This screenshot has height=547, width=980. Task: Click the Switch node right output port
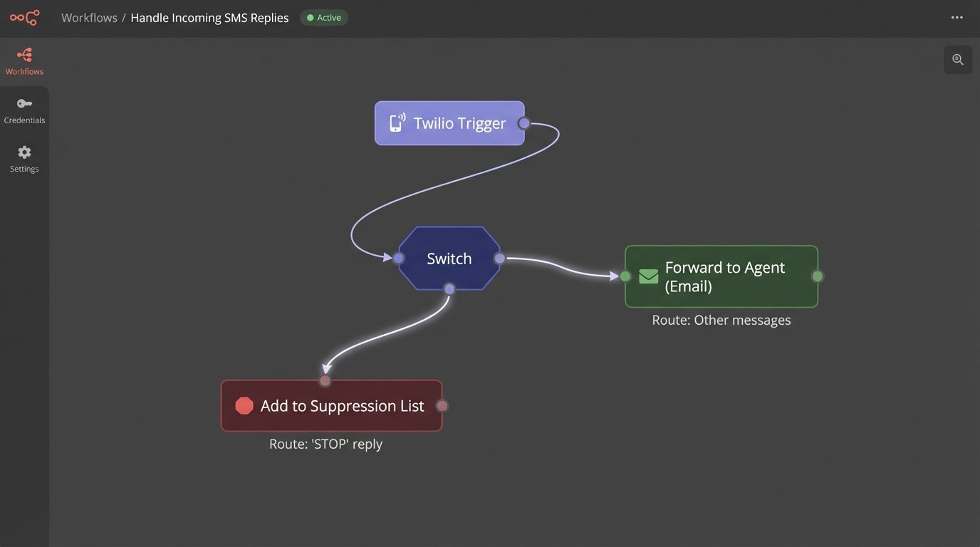(500, 258)
